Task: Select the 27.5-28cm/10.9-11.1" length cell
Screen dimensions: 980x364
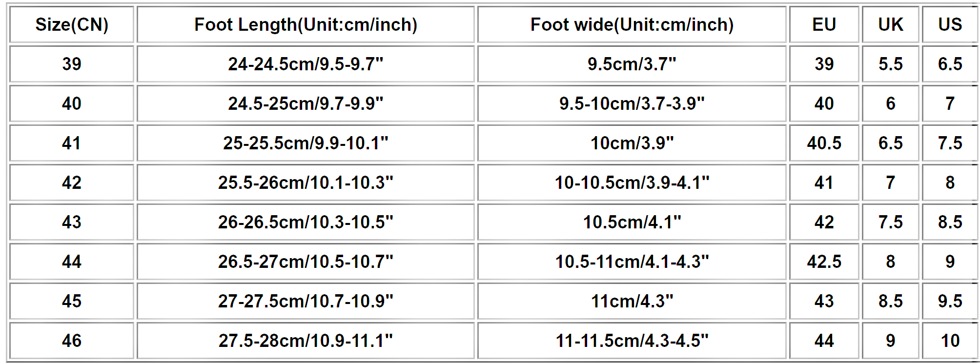Action: point(306,341)
